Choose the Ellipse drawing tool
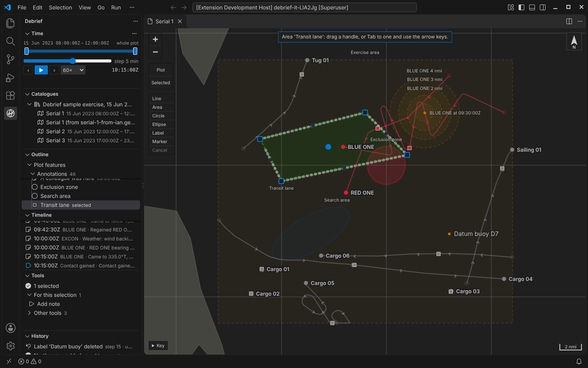The width and height of the screenshot is (588, 368). (162, 124)
